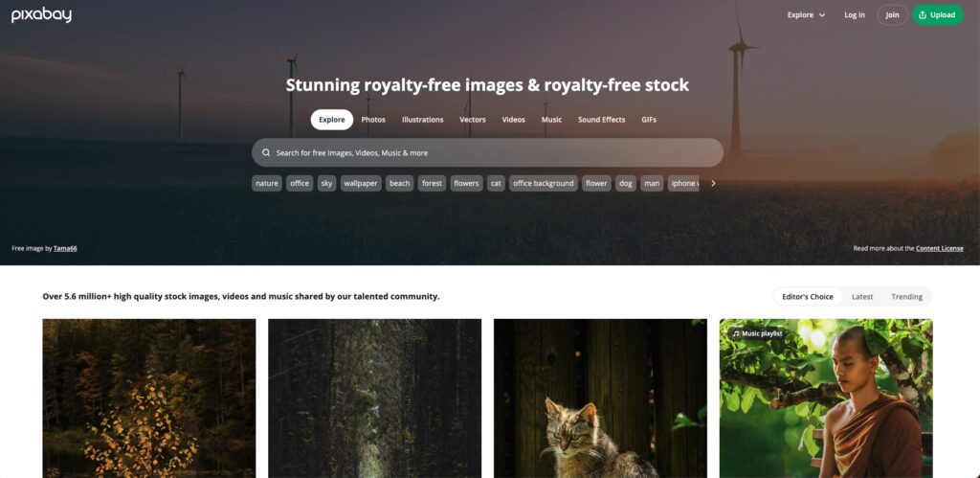
Task: Click the music note playlist icon
Action: (x=736, y=334)
